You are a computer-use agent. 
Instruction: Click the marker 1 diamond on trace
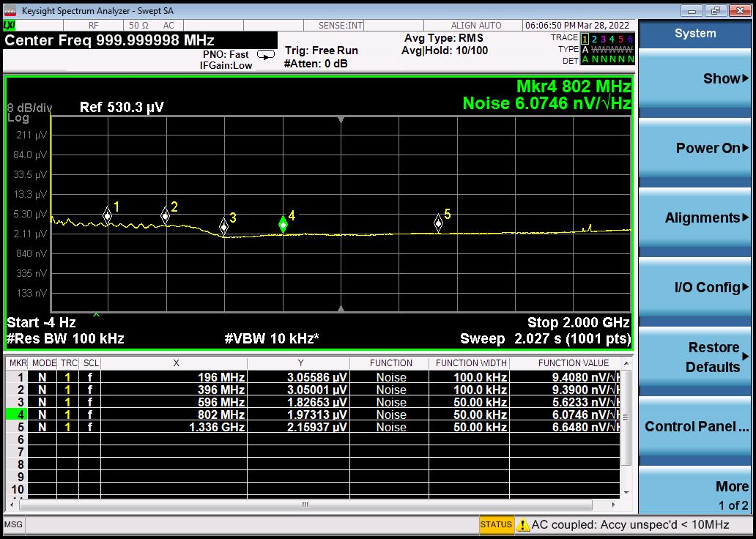[108, 215]
